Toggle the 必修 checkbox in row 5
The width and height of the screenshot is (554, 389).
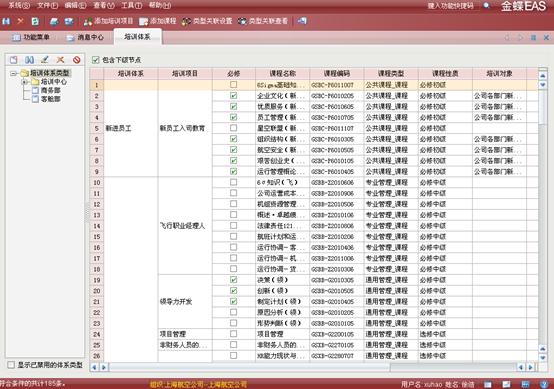(x=233, y=128)
